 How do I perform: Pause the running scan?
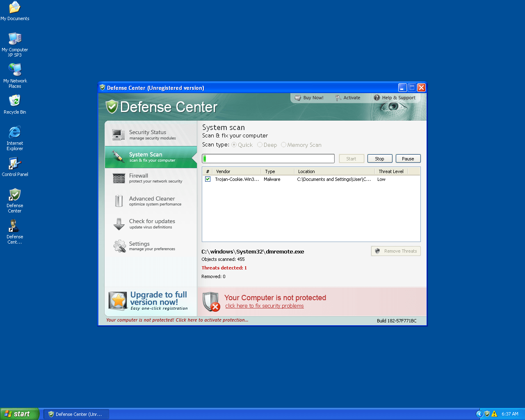[x=408, y=159]
